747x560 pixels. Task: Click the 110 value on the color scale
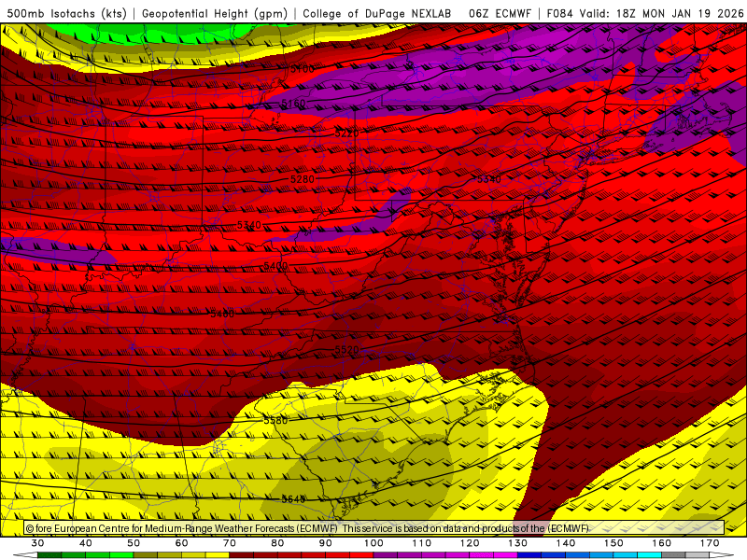422,543
